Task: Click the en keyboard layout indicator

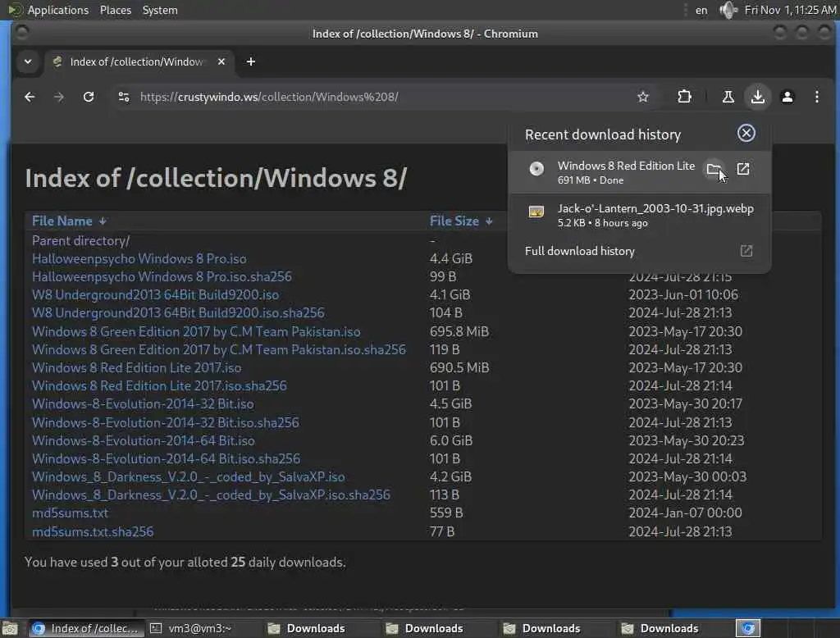Action: [701, 10]
